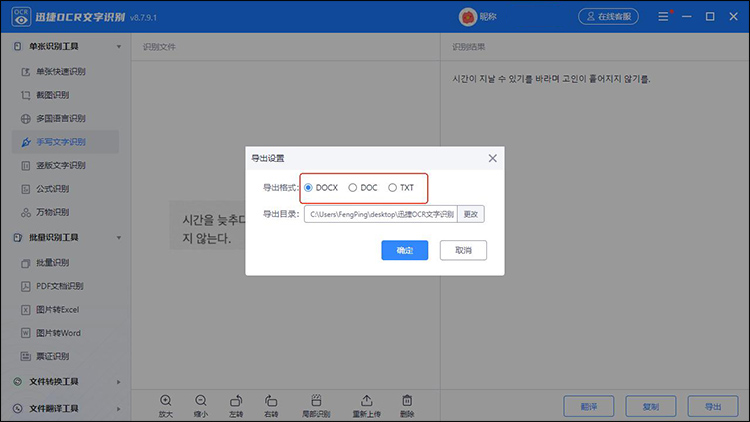
Task: Click the 单张识别工具 section icon
Action: point(18,46)
